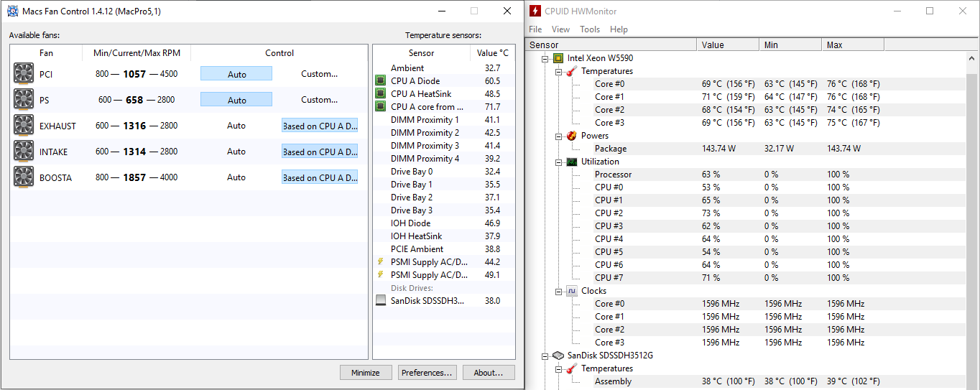Open the Help menu in HWMonitor
Screen dimensions: 980x390
(x=619, y=29)
